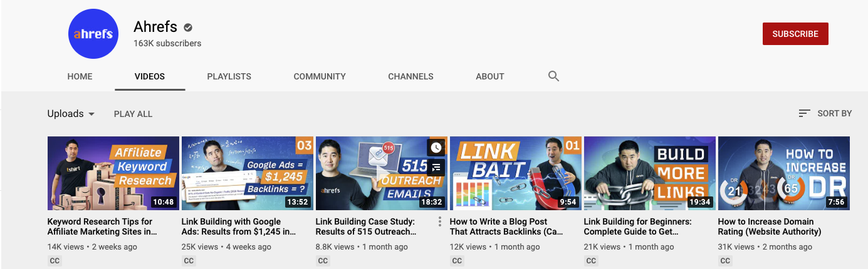This screenshot has height=269, width=868.
Task: Click CC badge under Keyword Research Tips video
Action: [55, 261]
